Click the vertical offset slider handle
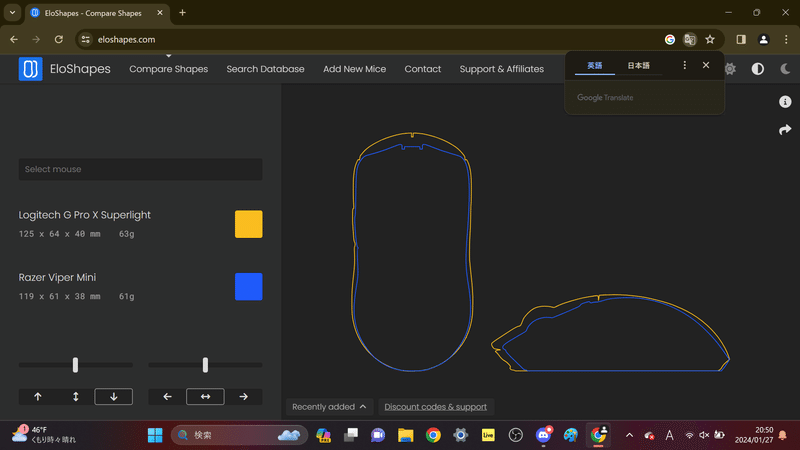Image resolution: width=800 pixels, height=450 pixels. [x=76, y=365]
